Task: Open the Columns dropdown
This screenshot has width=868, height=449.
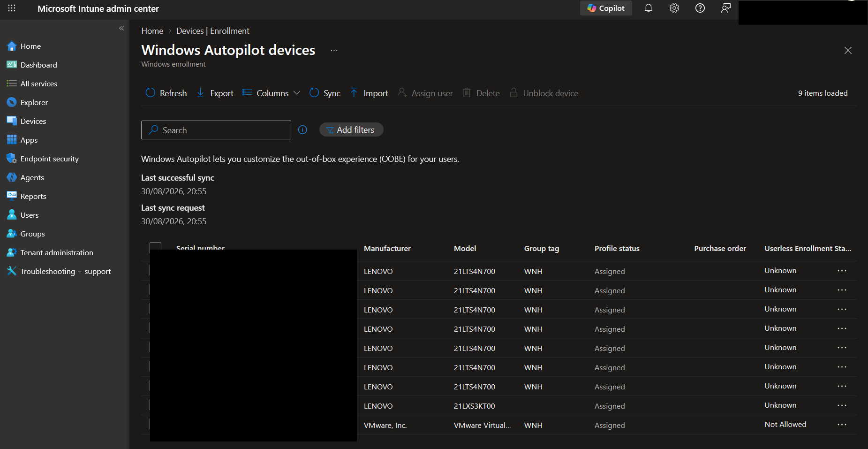Action: coord(271,93)
